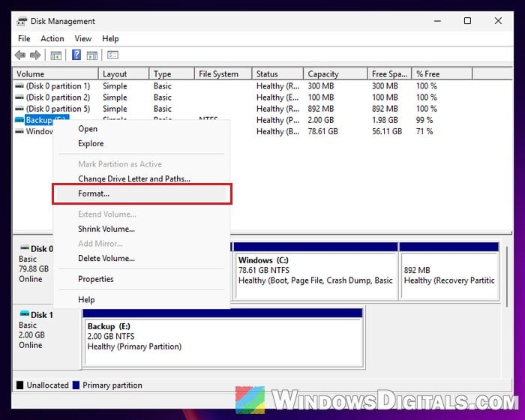Click the 56.11 GB free space cell
Viewport: 525px width, 420px height.
(387, 131)
